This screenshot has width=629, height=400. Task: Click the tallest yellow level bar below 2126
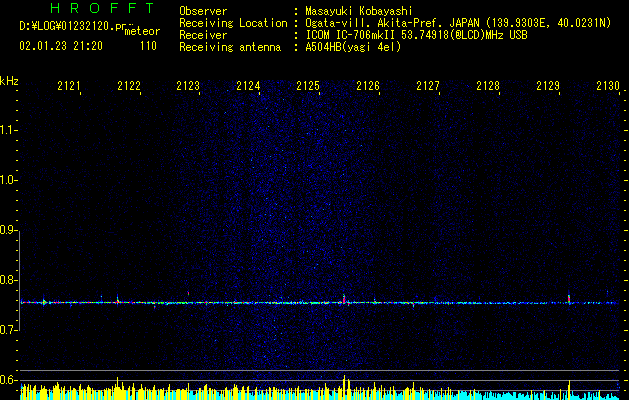coord(344,388)
